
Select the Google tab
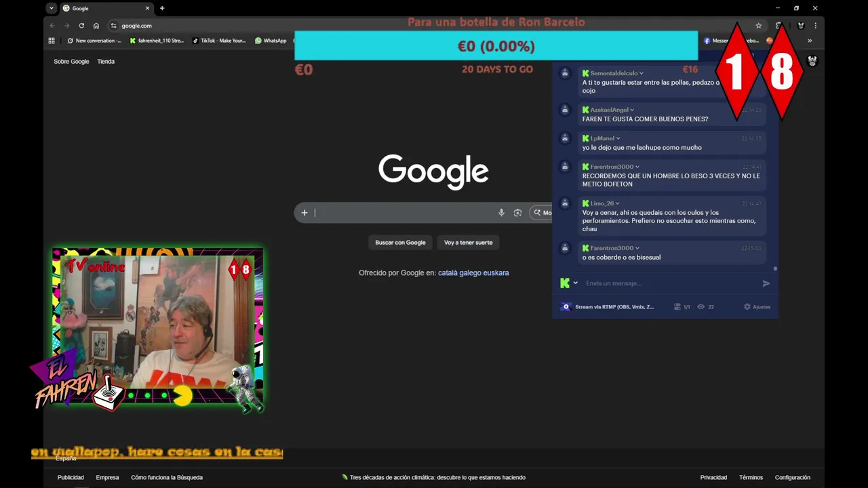[x=106, y=8]
